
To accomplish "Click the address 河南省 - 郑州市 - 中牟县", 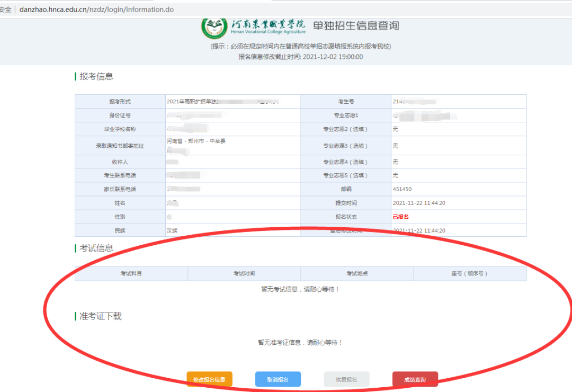I will [196, 141].
